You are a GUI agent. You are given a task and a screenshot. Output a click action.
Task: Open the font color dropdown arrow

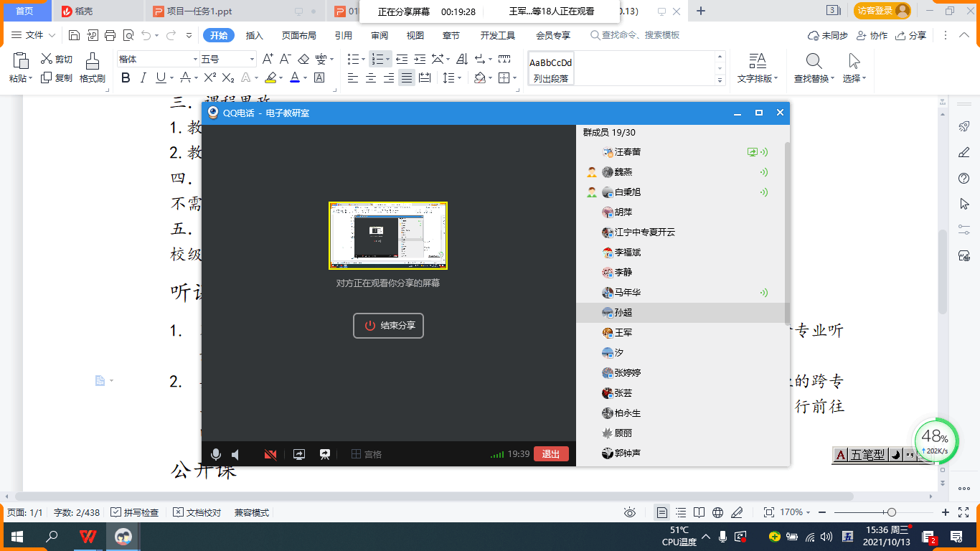306,78
